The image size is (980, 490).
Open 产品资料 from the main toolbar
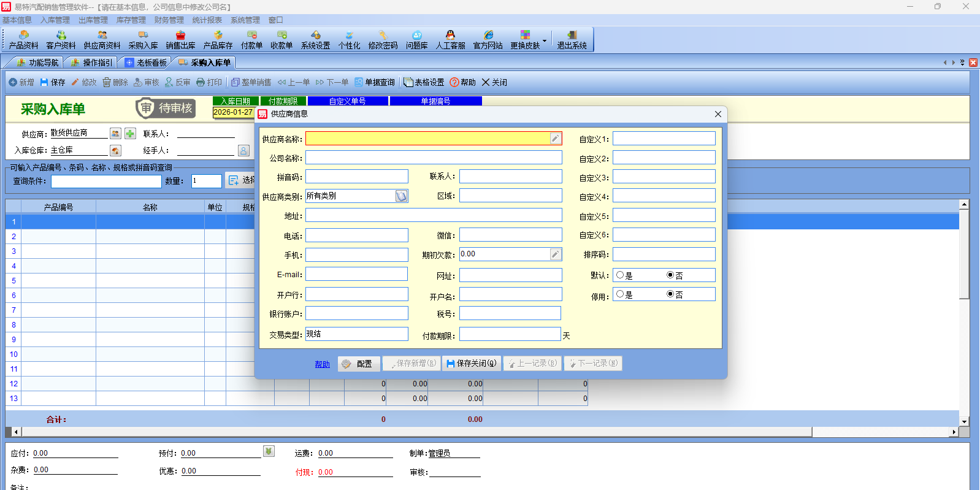point(23,40)
